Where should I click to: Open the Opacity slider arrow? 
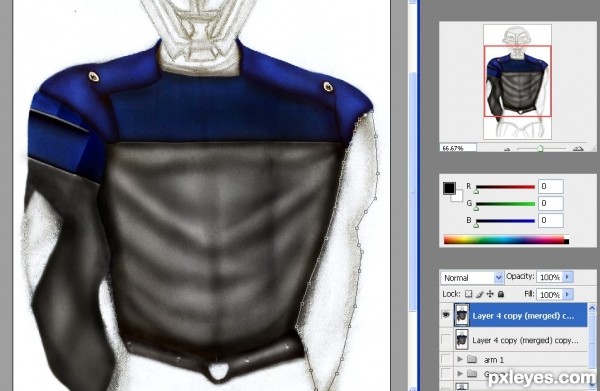point(568,277)
